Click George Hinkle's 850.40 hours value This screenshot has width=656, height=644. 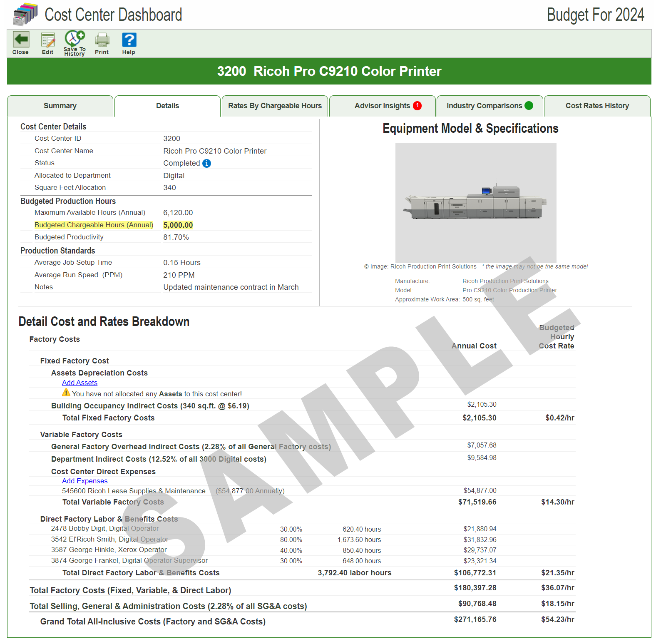[362, 551]
